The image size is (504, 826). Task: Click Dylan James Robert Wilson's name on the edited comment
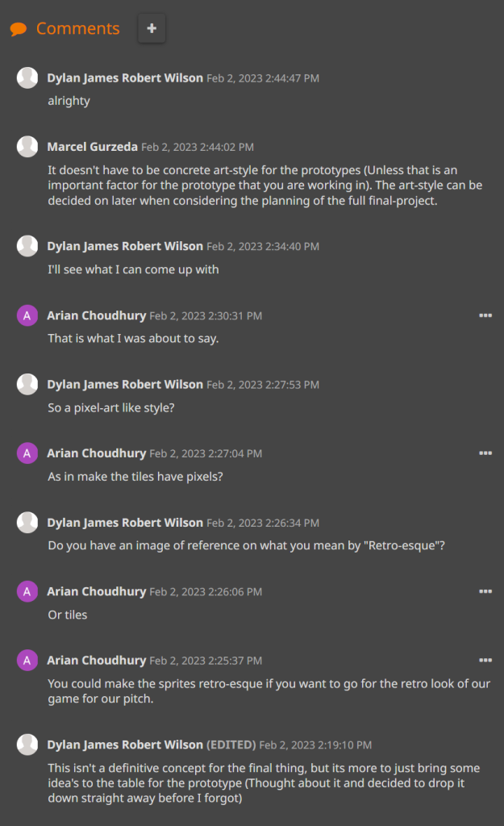[125, 745]
